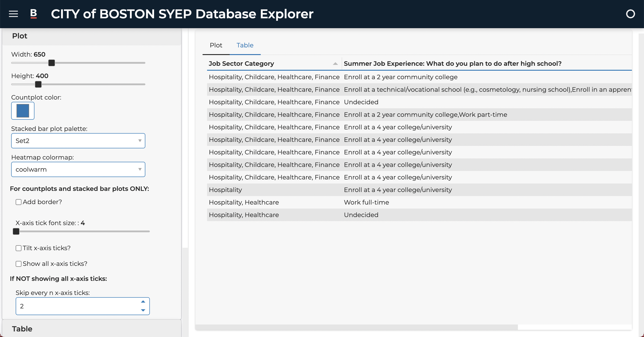Screen dimensions: 644x337
Task: Enable Show all x-axis ticks
Action: click(19, 264)
